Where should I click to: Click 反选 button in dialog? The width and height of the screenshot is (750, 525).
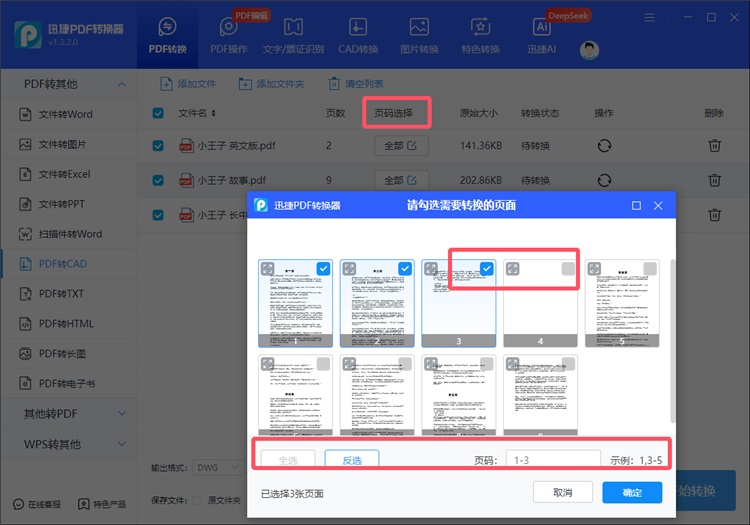click(352, 460)
